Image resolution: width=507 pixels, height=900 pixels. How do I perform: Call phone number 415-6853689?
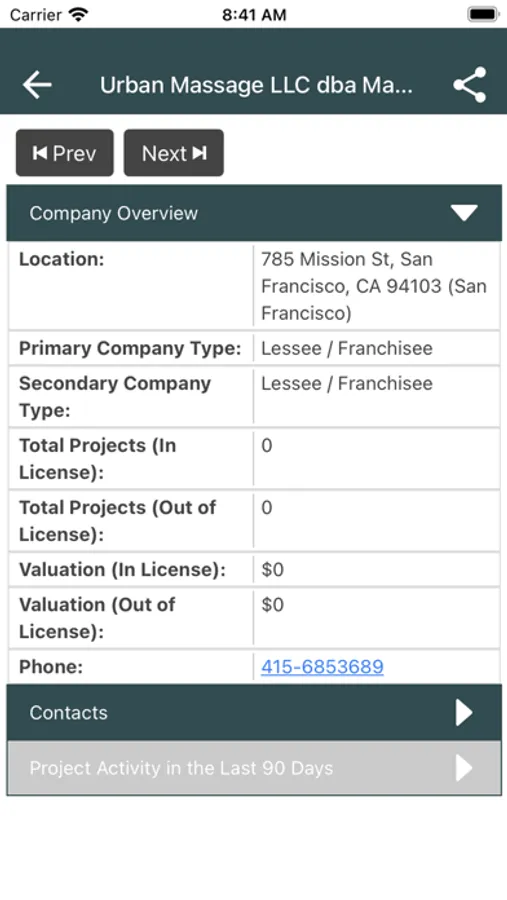(322, 666)
